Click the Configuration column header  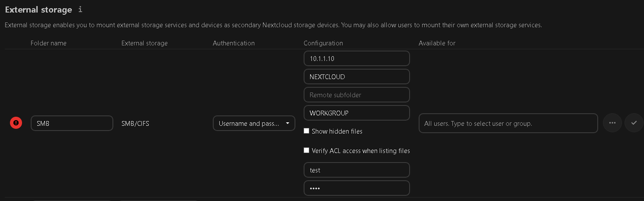coord(323,43)
